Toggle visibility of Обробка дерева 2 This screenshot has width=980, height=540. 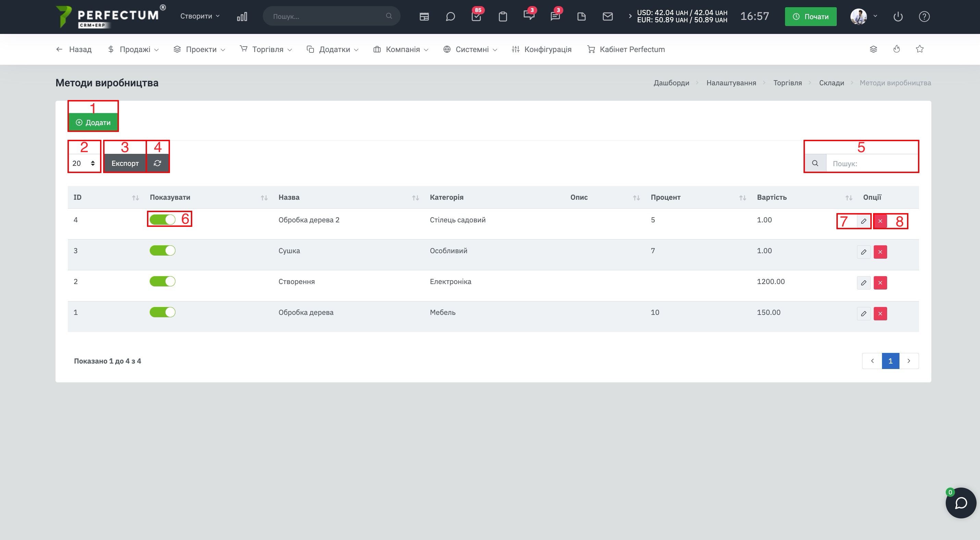[162, 219]
